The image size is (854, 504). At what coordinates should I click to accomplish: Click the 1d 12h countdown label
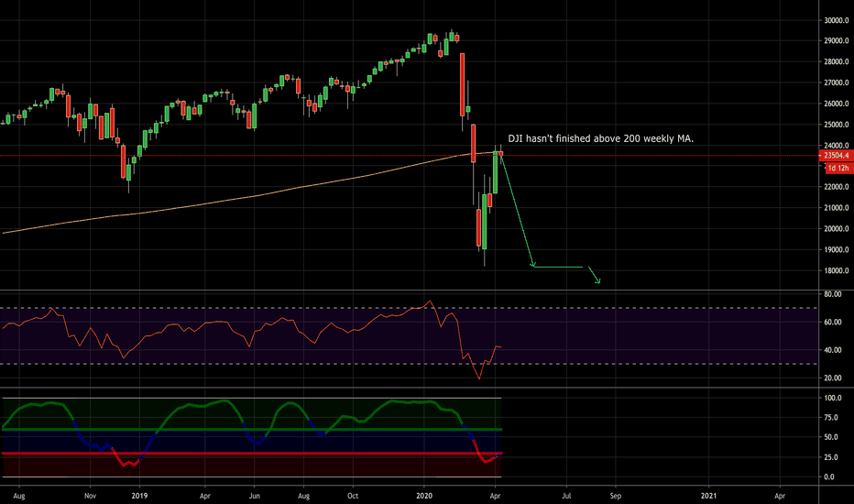pyautogui.click(x=838, y=168)
